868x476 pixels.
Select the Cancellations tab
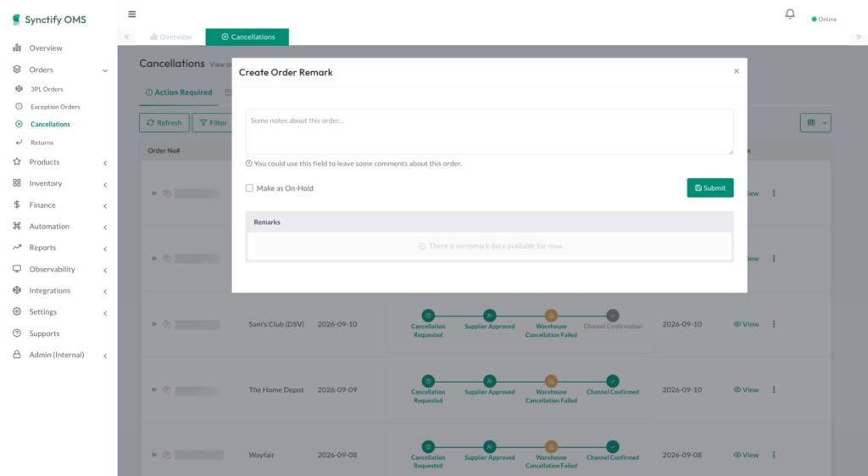pos(248,36)
